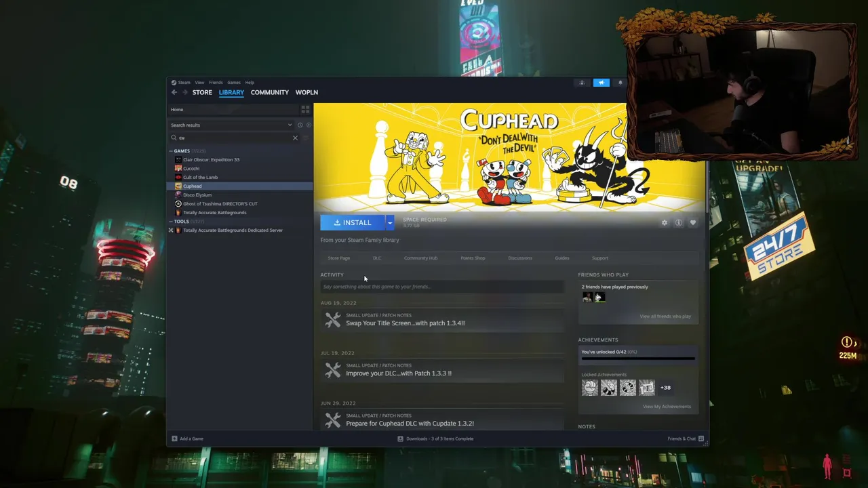Click Add a Game at bottom left

(187, 439)
